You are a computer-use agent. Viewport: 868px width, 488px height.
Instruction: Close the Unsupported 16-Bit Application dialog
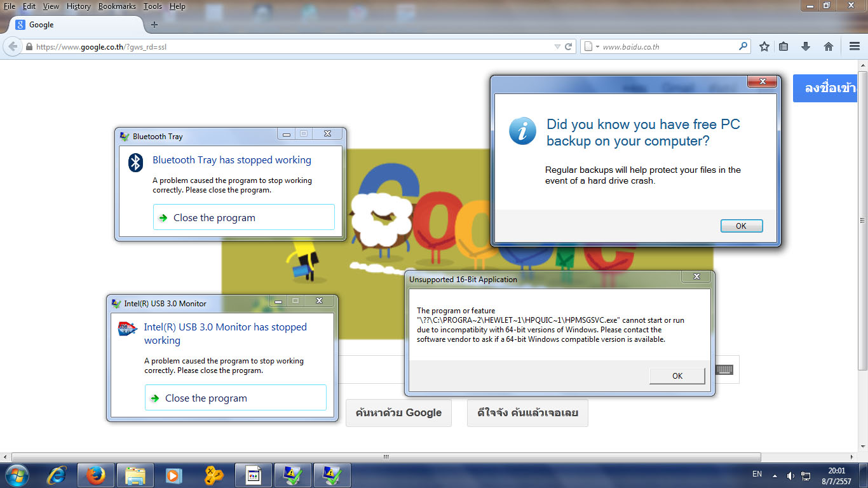[x=696, y=277]
